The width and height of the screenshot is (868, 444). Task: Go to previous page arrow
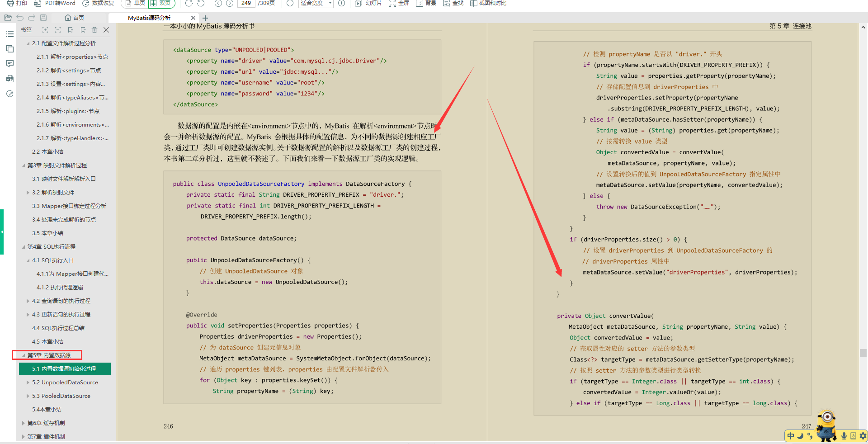218,3
